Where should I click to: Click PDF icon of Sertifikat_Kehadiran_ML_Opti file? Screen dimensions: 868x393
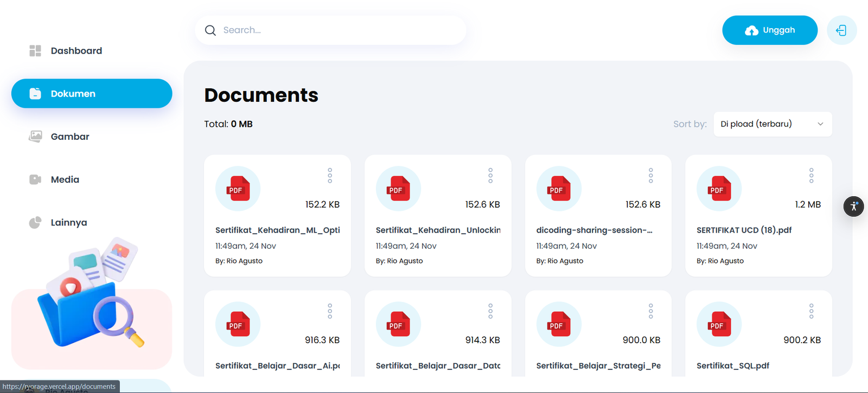pyautogui.click(x=238, y=189)
